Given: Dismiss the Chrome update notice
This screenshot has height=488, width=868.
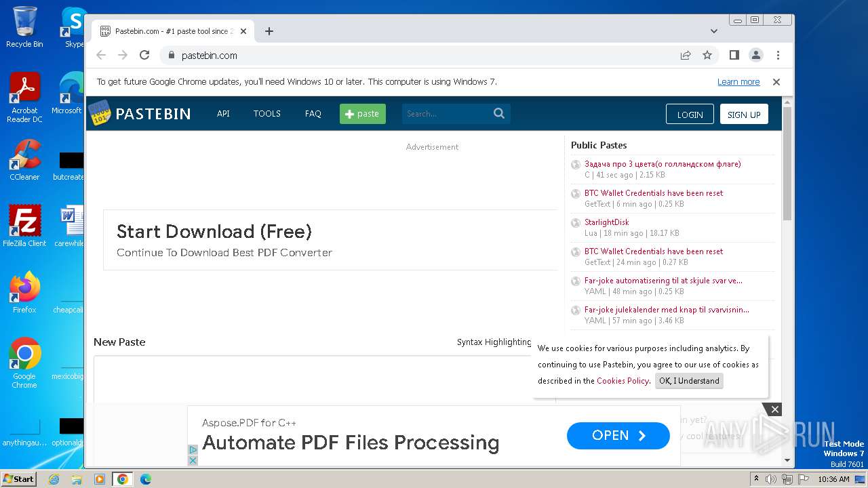Looking at the screenshot, I should pos(776,82).
